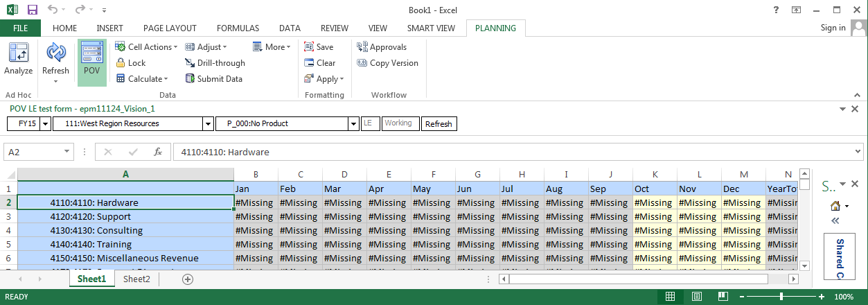Open Approvals workflow
Screen dimensions: 868x305
pyautogui.click(x=381, y=47)
